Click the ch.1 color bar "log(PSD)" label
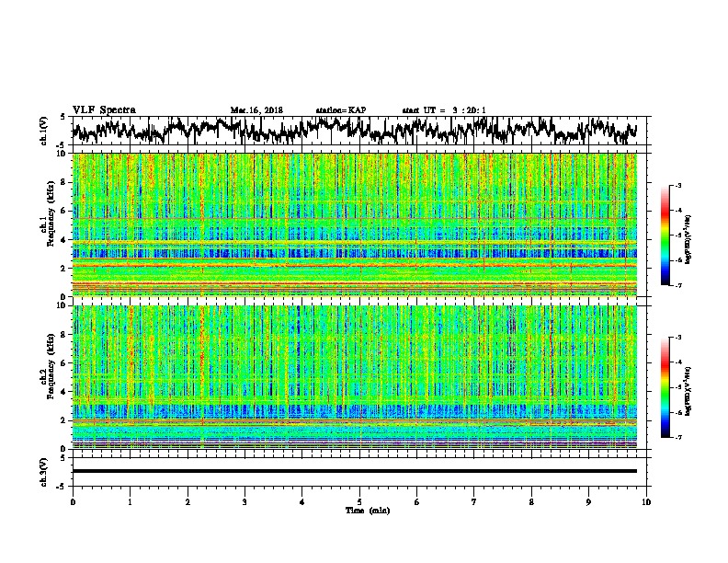728x563 pixels. [x=688, y=239]
